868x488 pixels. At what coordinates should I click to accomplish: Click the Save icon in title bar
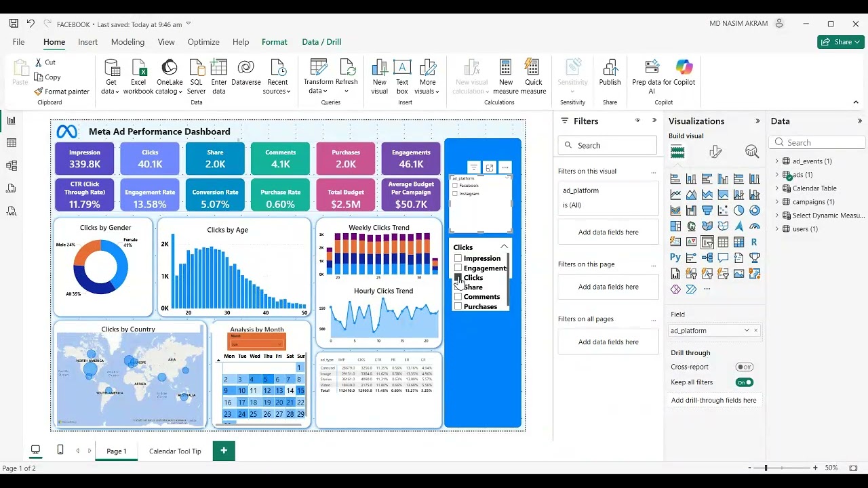(x=14, y=24)
